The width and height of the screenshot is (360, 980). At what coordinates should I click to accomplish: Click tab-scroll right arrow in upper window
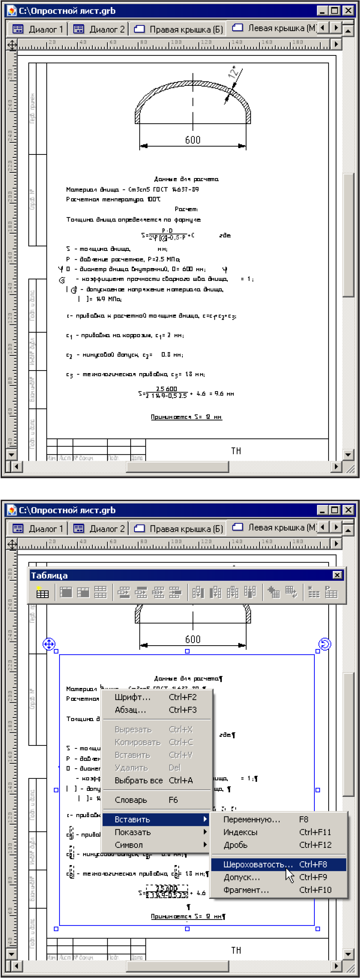click(x=335, y=28)
